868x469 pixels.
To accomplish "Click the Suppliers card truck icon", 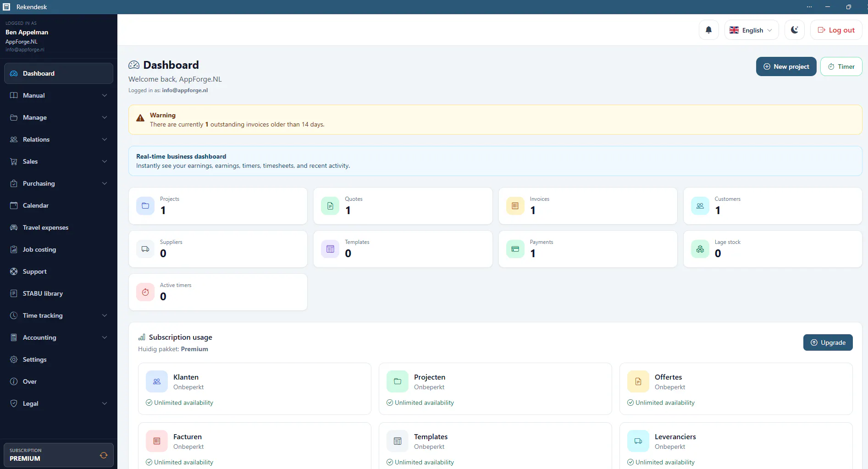I will click(145, 249).
